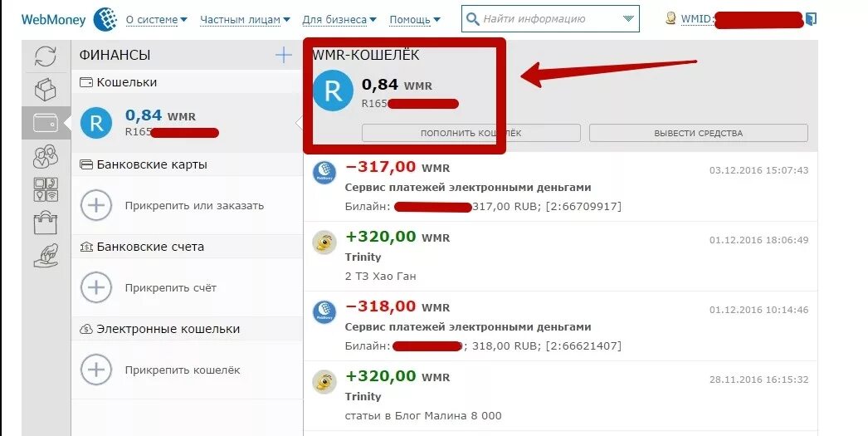This screenshot has height=436, width=868.
Task: Click Прикрепить счёт link
Action: (x=170, y=287)
